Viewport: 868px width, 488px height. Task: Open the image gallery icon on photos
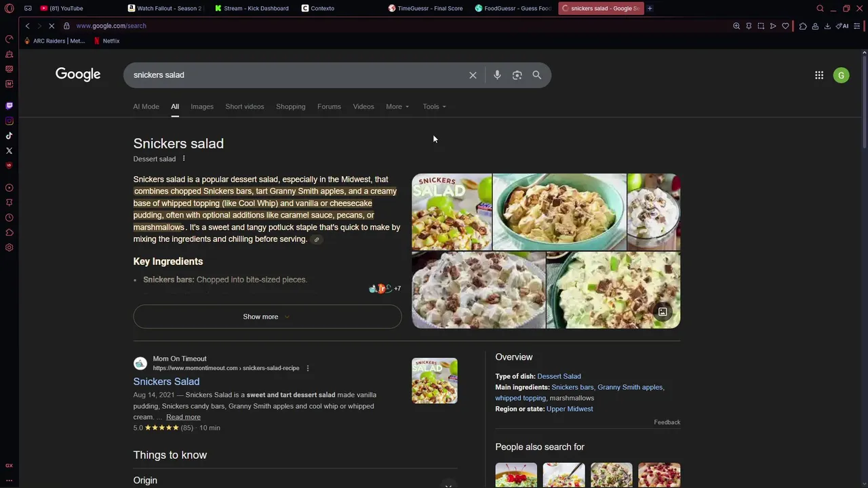click(x=663, y=312)
